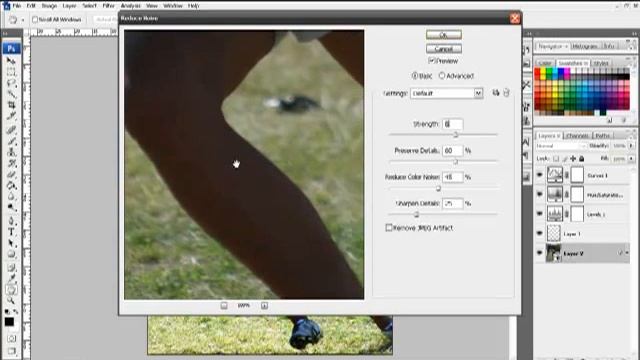
Task: Select the Clone Stamp tool
Action: 11,152
